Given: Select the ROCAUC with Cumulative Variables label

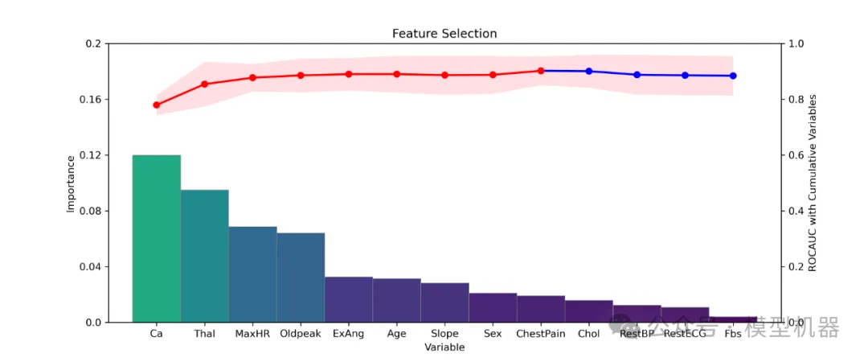Looking at the screenshot, I should [812, 183].
